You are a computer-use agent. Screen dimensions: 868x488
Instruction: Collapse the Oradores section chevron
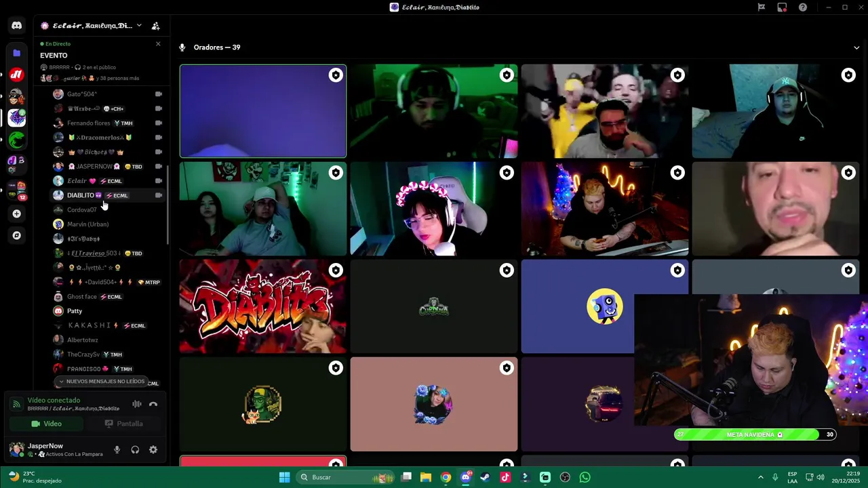click(856, 47)
